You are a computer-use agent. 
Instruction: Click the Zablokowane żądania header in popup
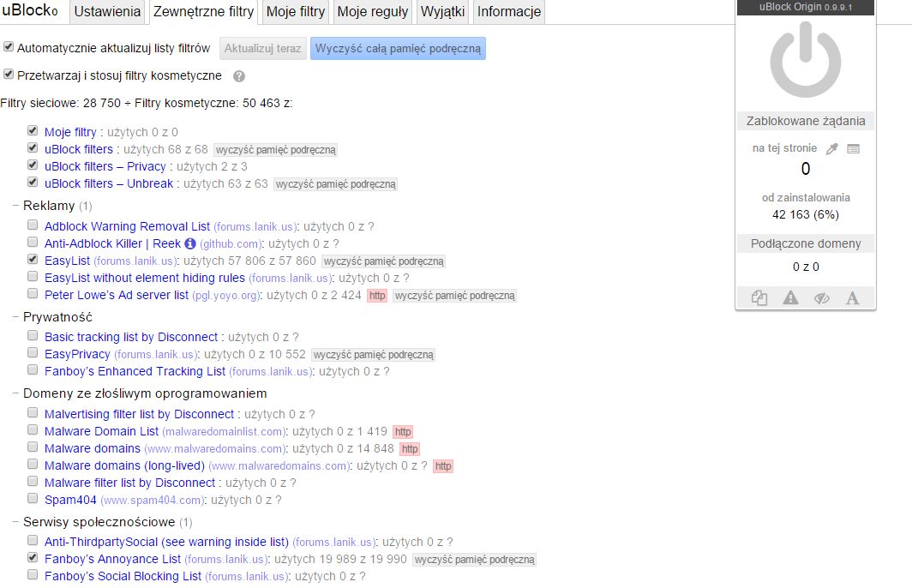806,121
